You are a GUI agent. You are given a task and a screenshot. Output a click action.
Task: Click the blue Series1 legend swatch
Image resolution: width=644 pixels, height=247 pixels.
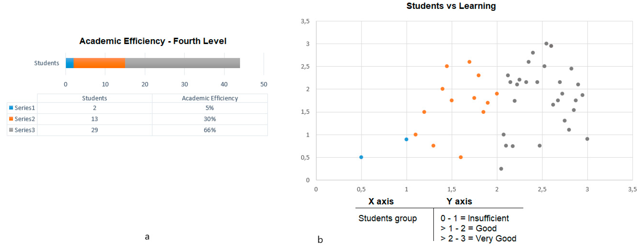click(x=11, y=108)
